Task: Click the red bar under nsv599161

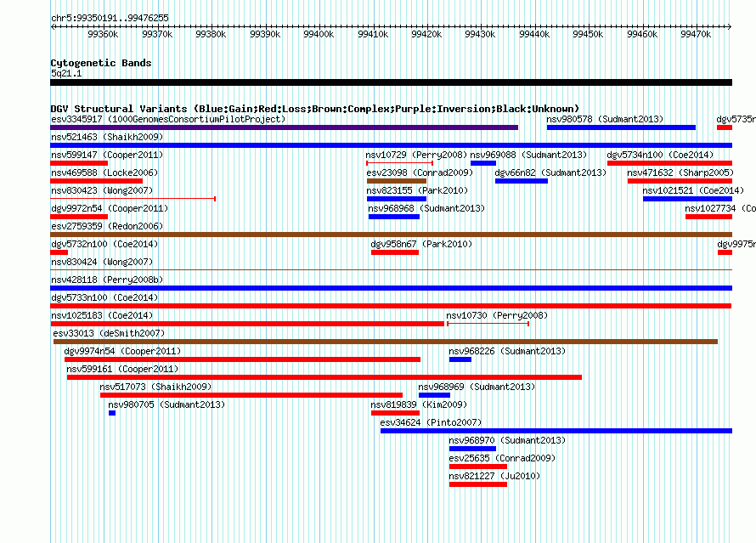Action: 324,377
